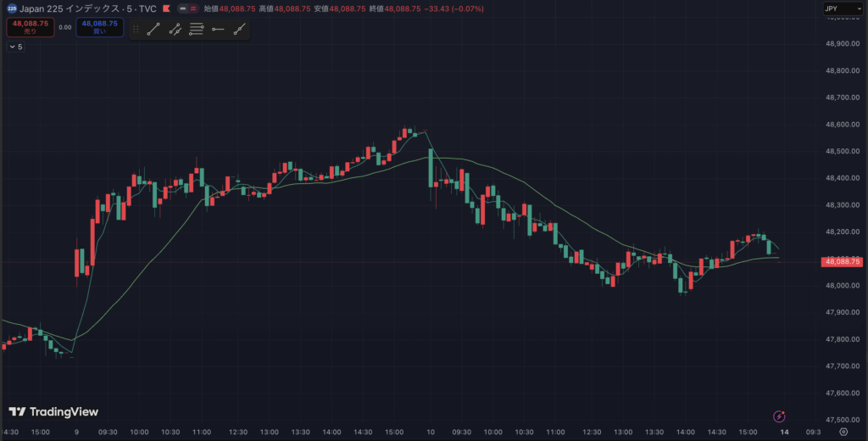
Task: Click the blue buy button 48,088.75
Action: click(x=100, y=27)
